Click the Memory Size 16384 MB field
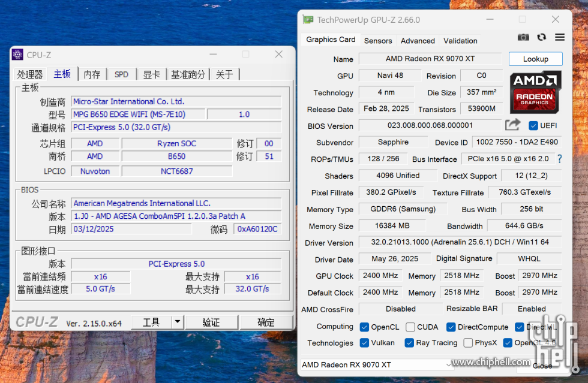 (x=392, y=225)
